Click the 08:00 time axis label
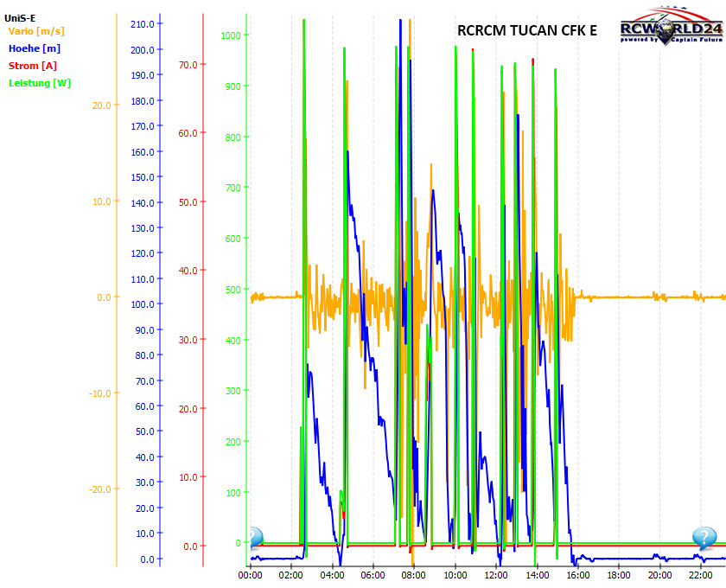The height and width of the screenshot is (588, 726). [x=414, y=574]
